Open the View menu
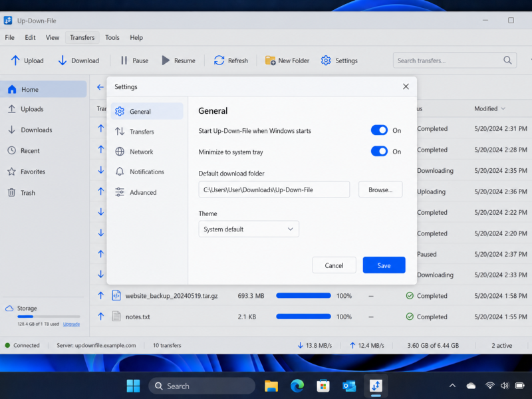532x399 pixels. tap(53, 37)
